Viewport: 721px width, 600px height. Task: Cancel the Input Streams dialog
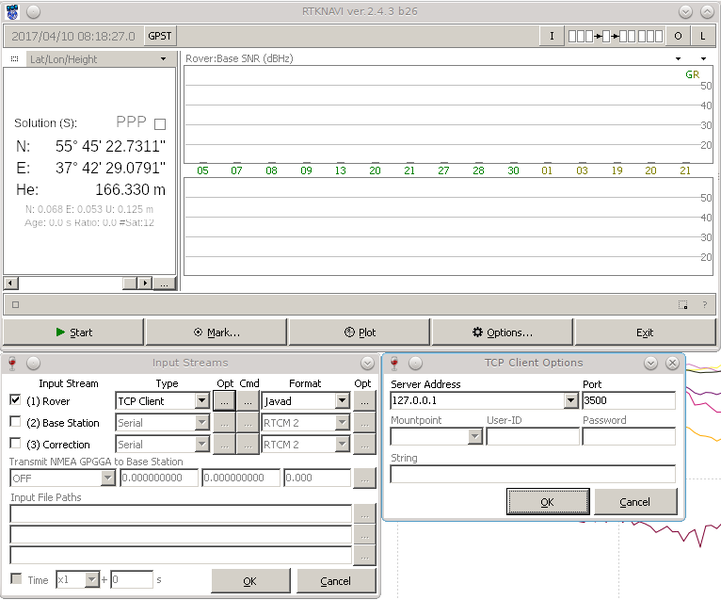click(x=335, y=581)
